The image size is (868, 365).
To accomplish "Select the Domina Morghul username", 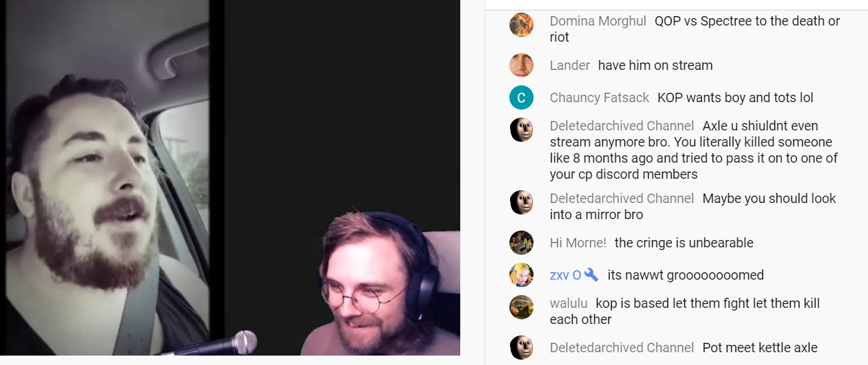I will 598,21.
